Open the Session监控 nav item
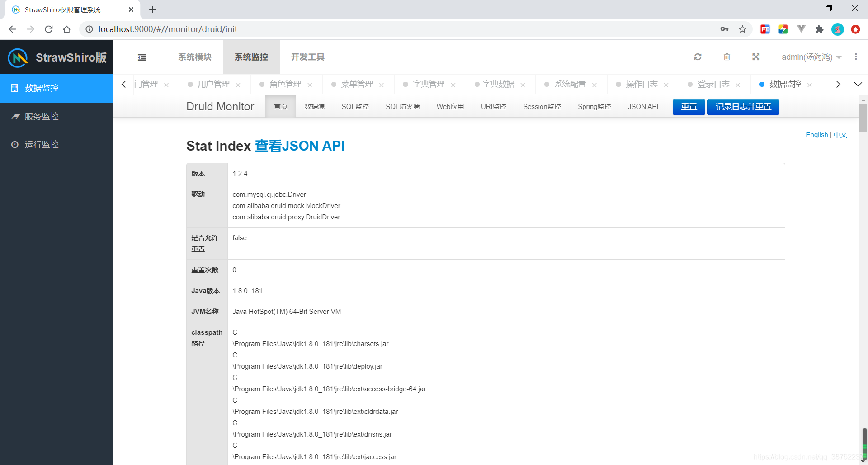This screenshot has height=465, width=868. click(542, 106)
